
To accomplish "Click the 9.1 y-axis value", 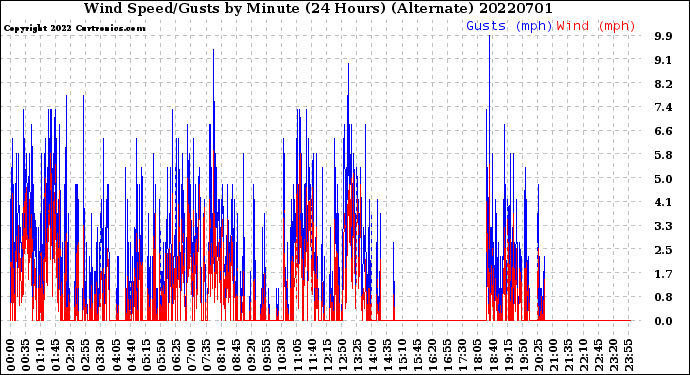I will [x=663, y=60].
